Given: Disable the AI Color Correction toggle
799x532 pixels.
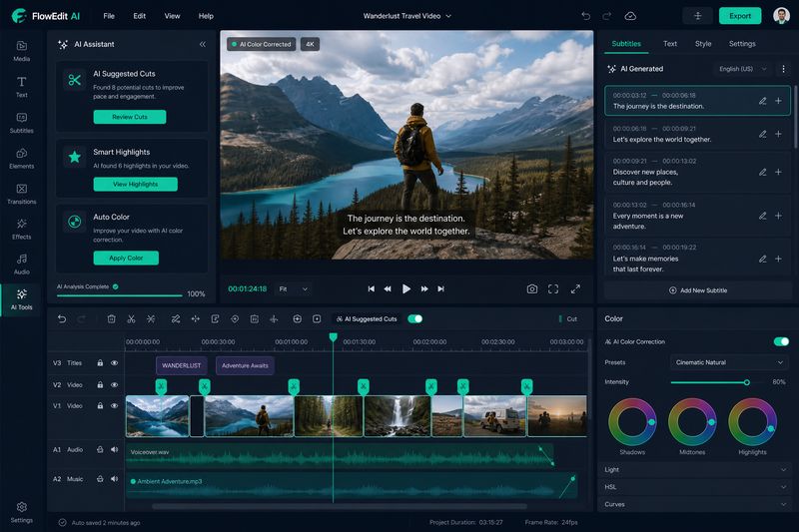Looking at the screenshot, I should [x=781, y=341].
